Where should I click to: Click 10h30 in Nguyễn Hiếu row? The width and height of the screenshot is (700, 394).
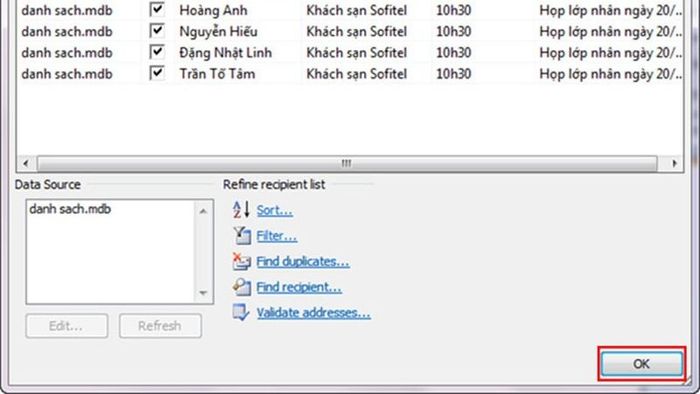[x=454, y=32]
